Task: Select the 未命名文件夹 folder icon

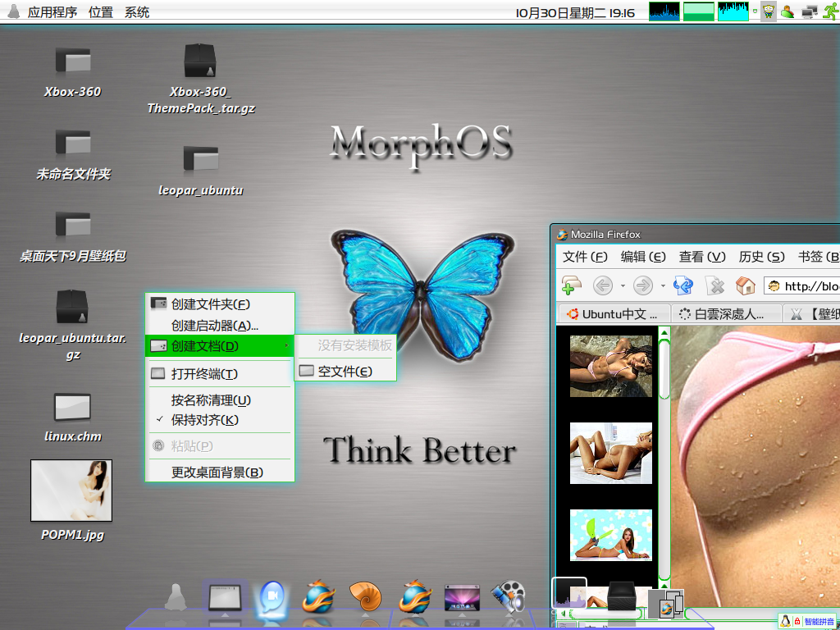Action: (x=73, y=143)
